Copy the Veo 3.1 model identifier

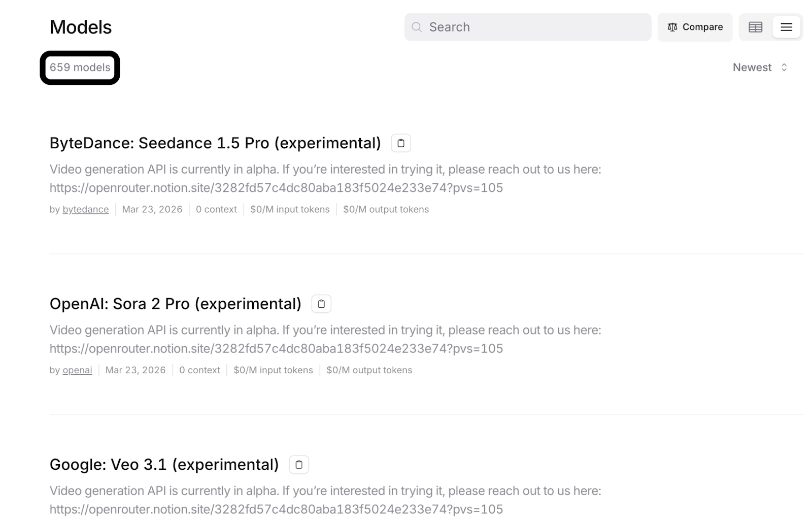click(x=299, y=464)
